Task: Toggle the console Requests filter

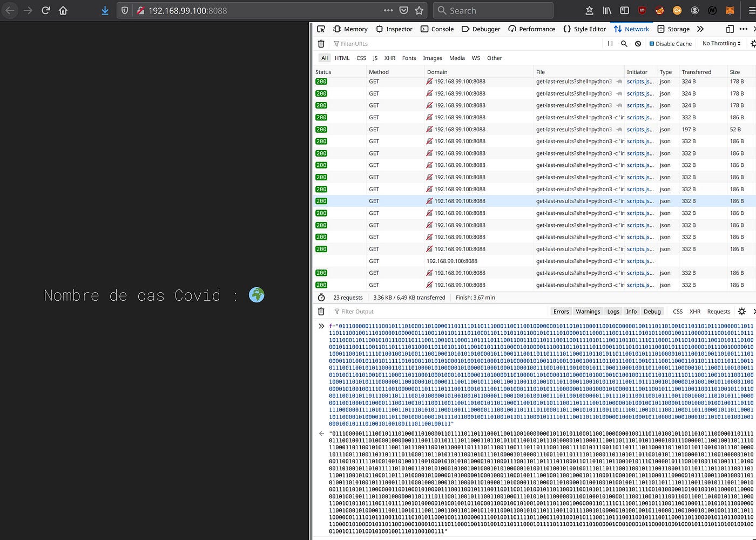Action: [x=719, y=312]
